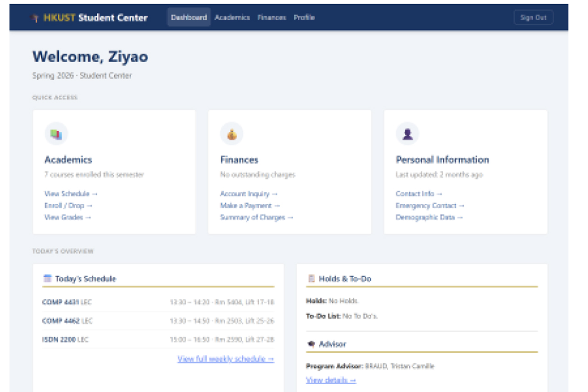Click the Academics books icon
This screenshot has height=392, width=588.
[56, 134]
